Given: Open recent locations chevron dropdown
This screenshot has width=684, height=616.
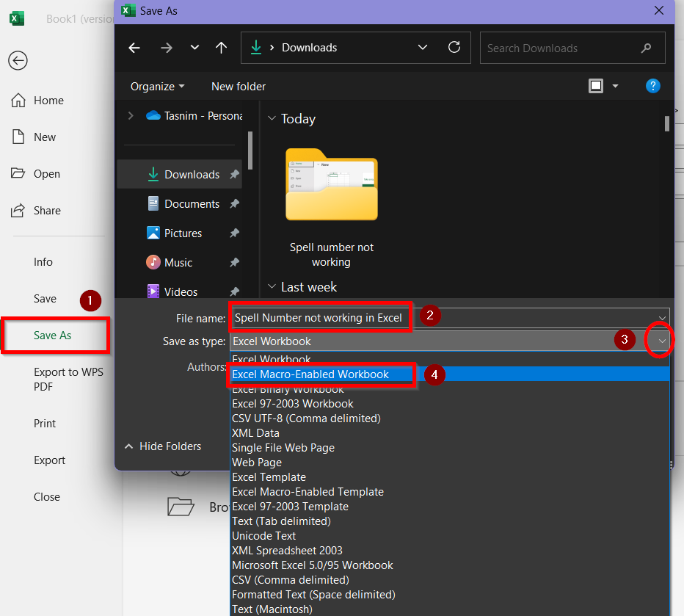Looking at the screenshot, I should (x=194, y=48).
